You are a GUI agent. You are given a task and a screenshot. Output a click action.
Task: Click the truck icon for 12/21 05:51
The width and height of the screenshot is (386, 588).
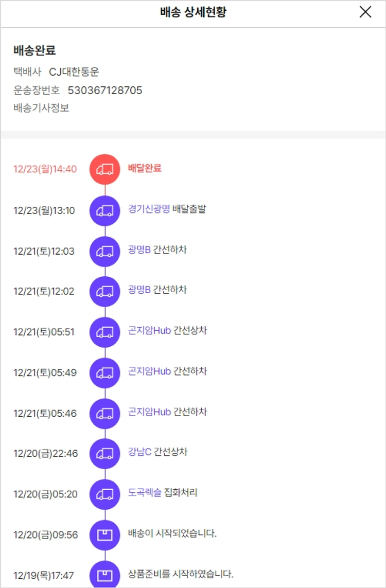[x=105, y=332]
